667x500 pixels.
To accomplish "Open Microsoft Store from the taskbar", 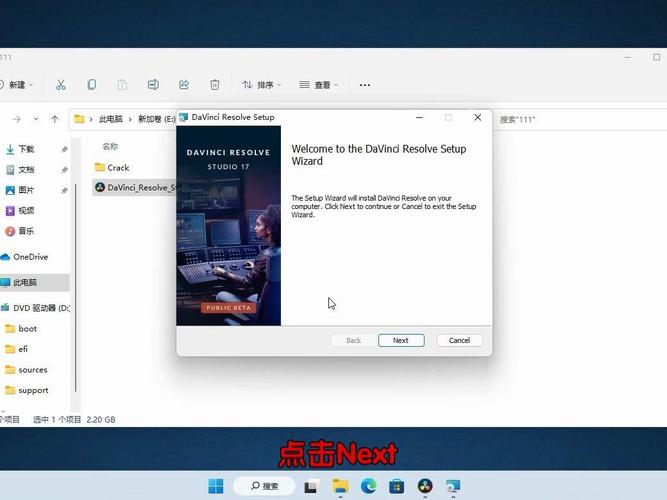I will 396,486.
